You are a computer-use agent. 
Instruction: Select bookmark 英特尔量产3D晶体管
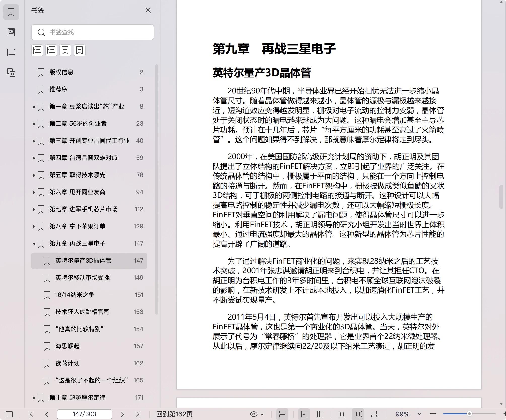click(89, 261)
